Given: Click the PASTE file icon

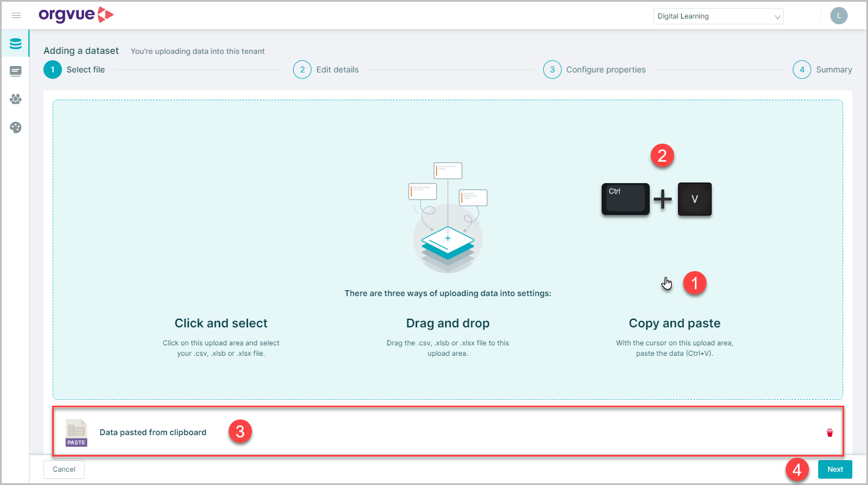Looking at the screenshot, I should click(76, 433).
